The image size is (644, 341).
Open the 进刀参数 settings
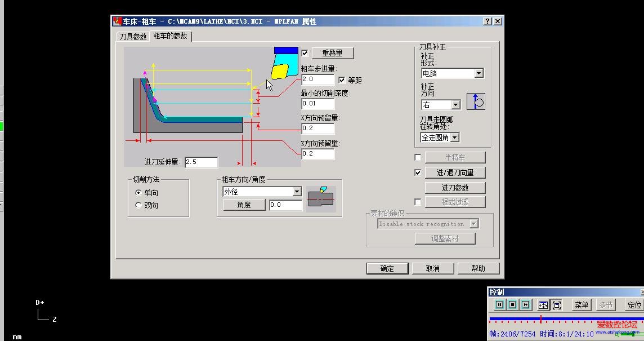[455, 187]
